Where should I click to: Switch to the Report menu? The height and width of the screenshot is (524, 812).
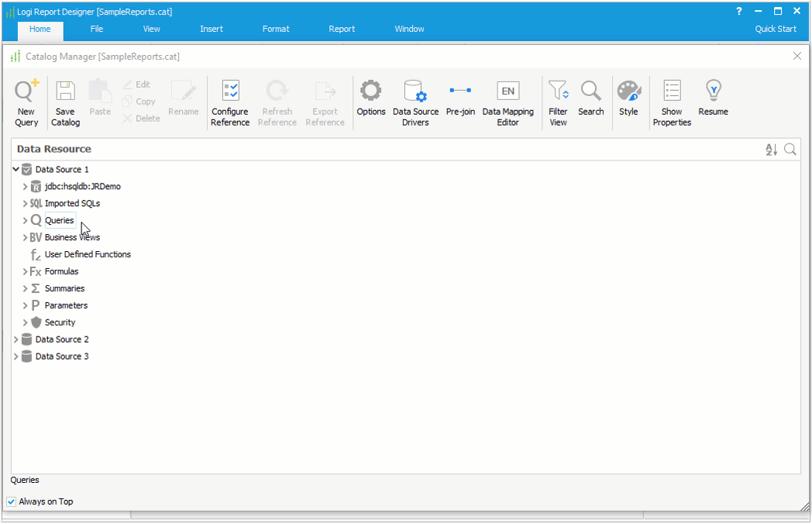342,29
